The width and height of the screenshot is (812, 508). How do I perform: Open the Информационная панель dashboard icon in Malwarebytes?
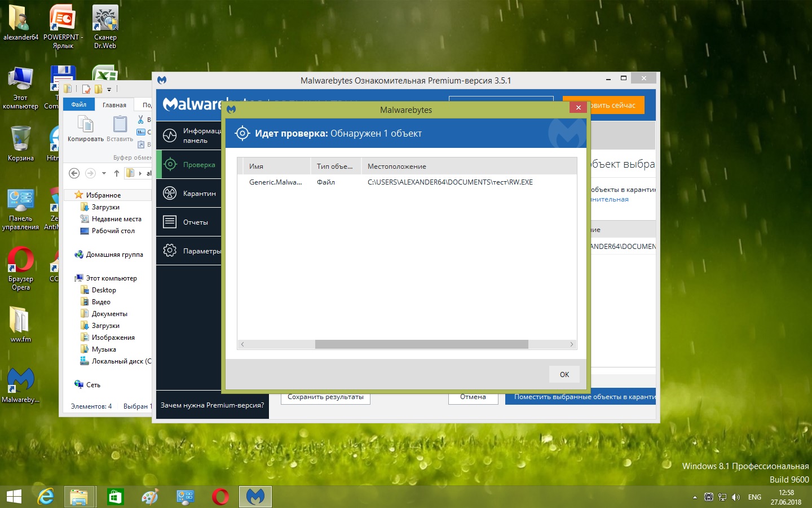(x=170, y=135)
